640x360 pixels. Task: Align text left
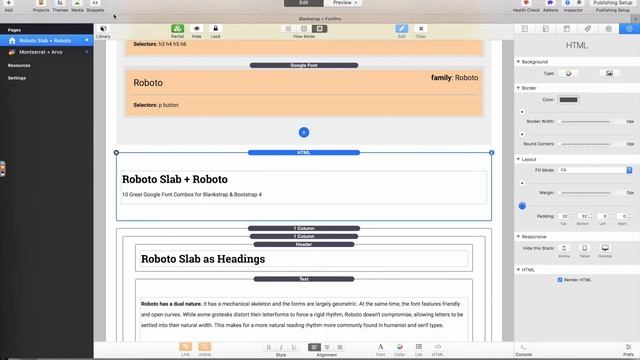314,347
